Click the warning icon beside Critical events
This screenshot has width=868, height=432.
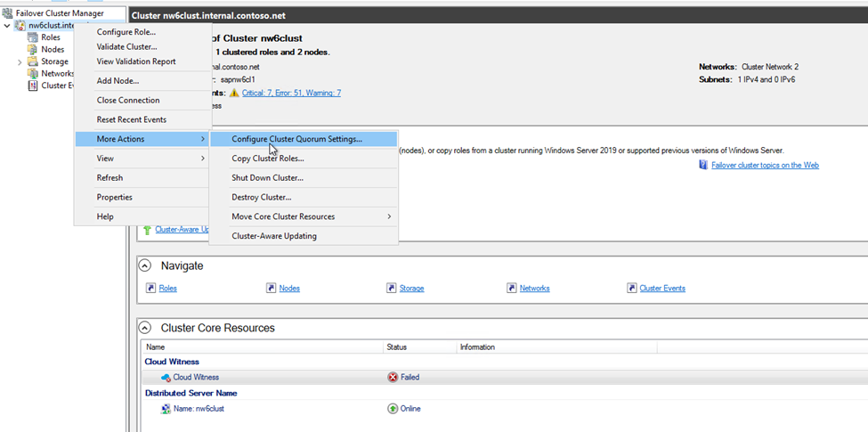(x=234, y=93)
